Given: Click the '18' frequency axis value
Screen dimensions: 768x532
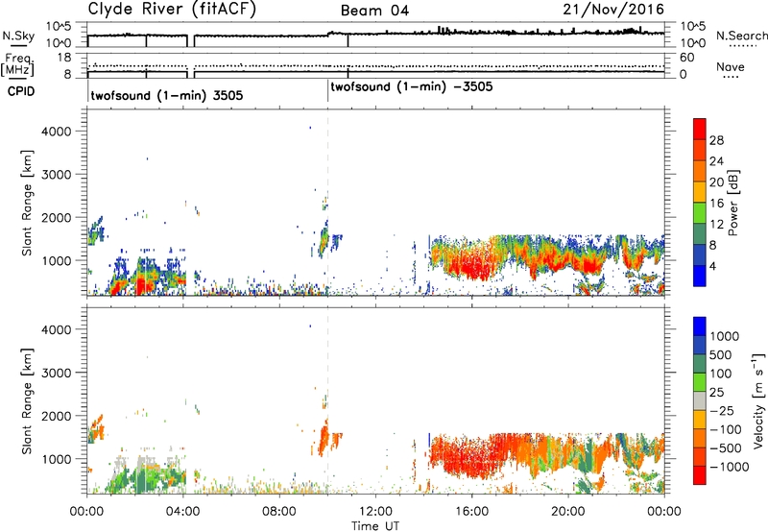Looking at the screenshot, I should click(x=64, y=58).
